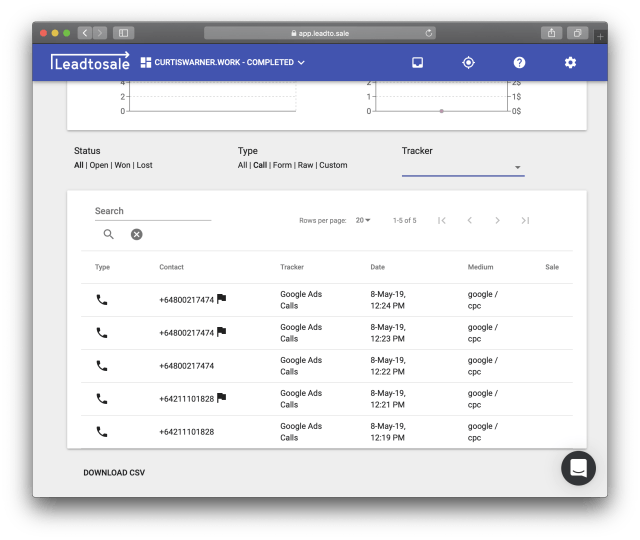Viewport: 640px width, 540px height.
Task: Click the Safari share button
Action: tap(551, 33)
